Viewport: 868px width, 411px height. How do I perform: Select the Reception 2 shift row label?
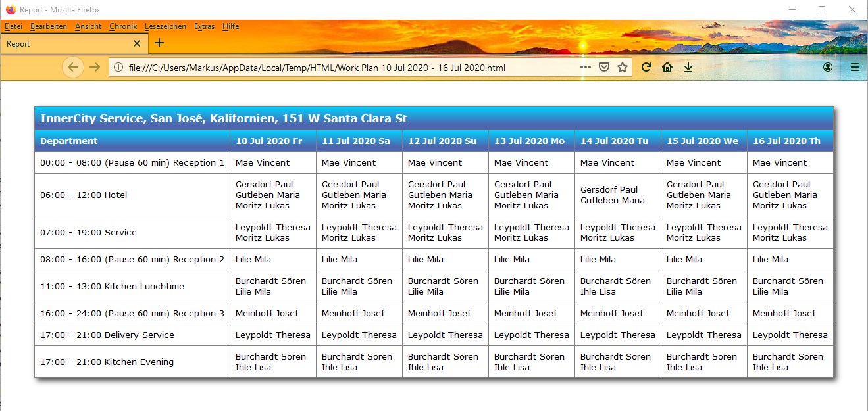(x=132, y=259)
